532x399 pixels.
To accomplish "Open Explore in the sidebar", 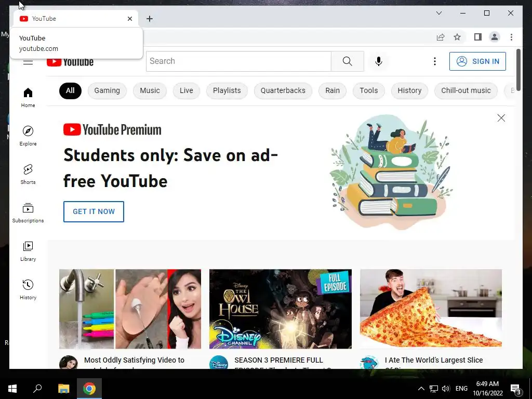I will [28, 136].
